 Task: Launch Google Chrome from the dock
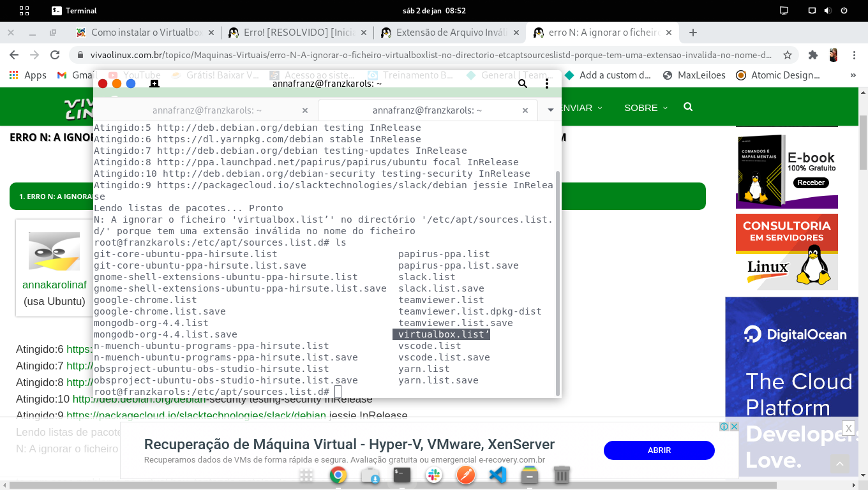pyautogui.click(x=338, y=475)
